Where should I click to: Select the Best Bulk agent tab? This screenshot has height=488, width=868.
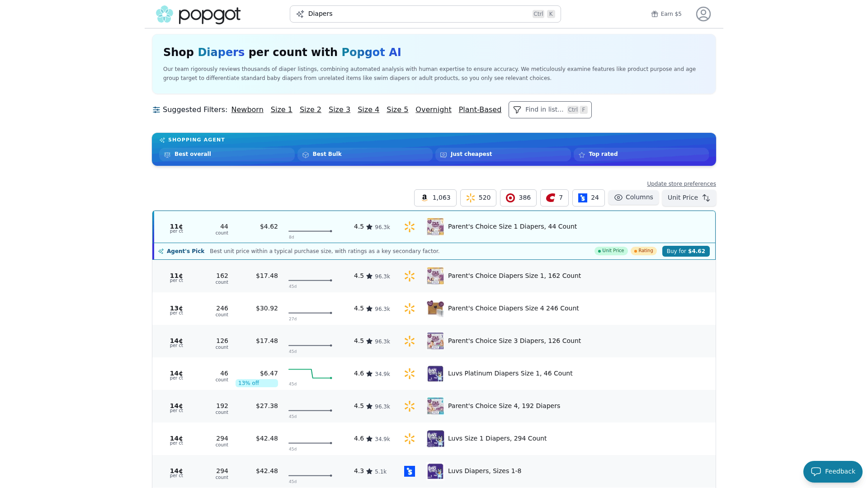pyautogui.click(x=364, y=155)
